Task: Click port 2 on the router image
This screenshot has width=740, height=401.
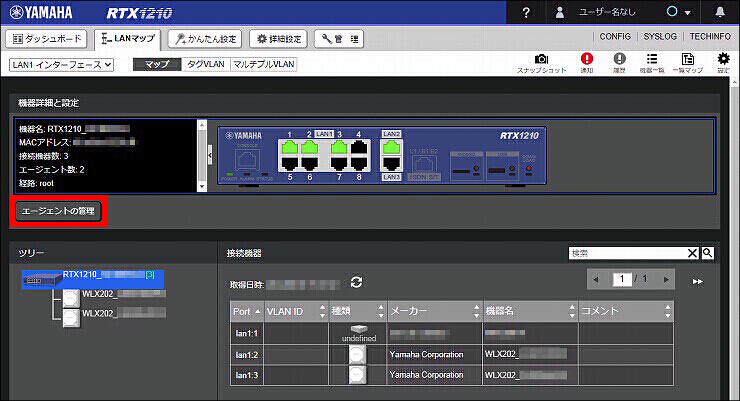Action: [x=310, y=147]
